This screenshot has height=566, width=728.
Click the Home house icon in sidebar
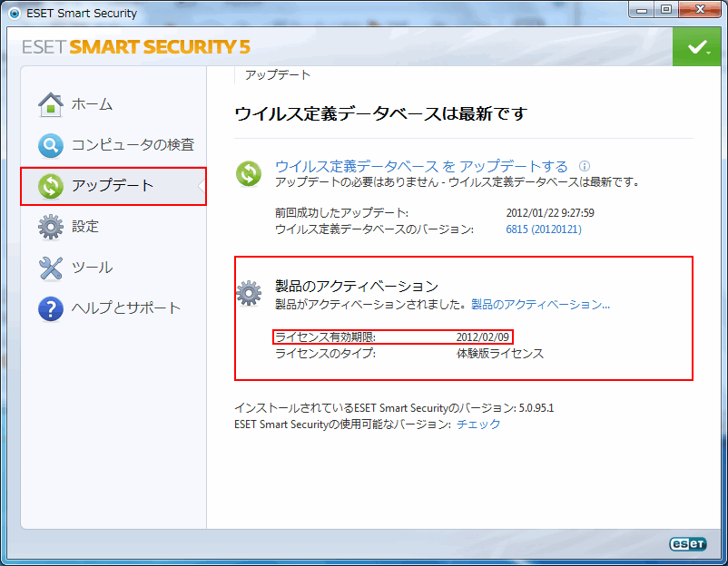click(x=51, y=104)
